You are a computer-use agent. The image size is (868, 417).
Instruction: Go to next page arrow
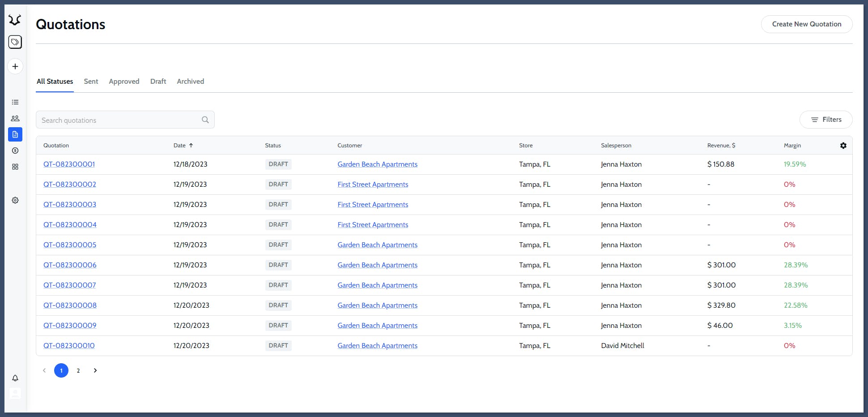click(x=95, y=370)
